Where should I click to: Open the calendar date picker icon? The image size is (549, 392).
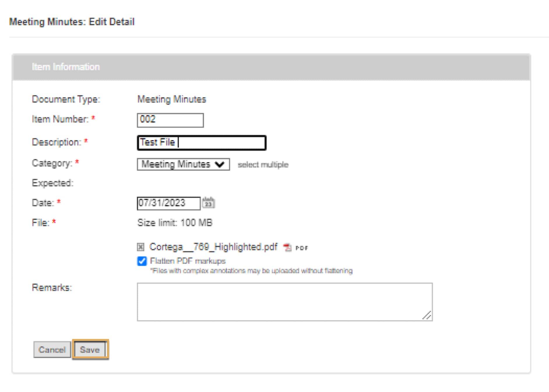[208, 203]
